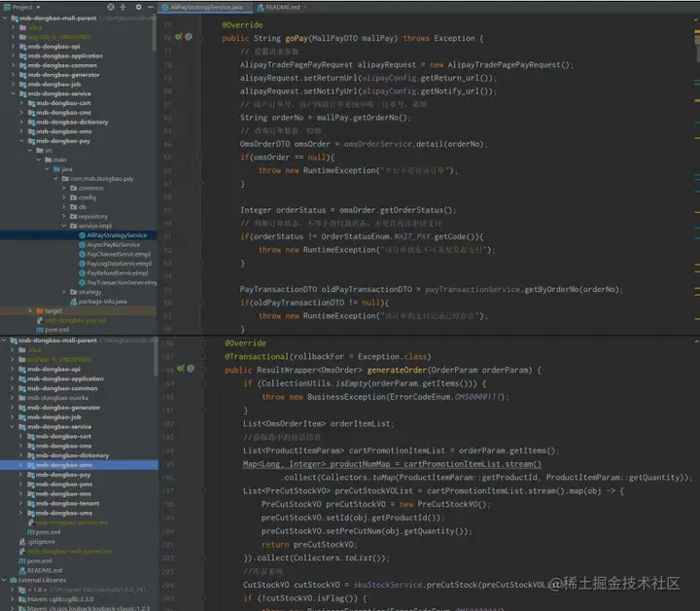Expand the target folder
700x611 pixels.
pyautogui.click(x=30, y=311)
